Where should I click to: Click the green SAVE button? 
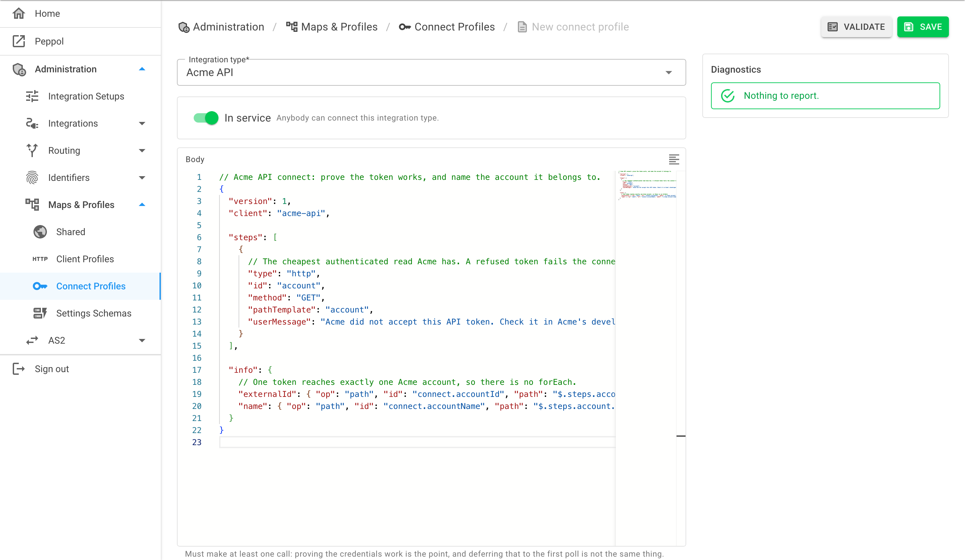click(x=923, y=27)
